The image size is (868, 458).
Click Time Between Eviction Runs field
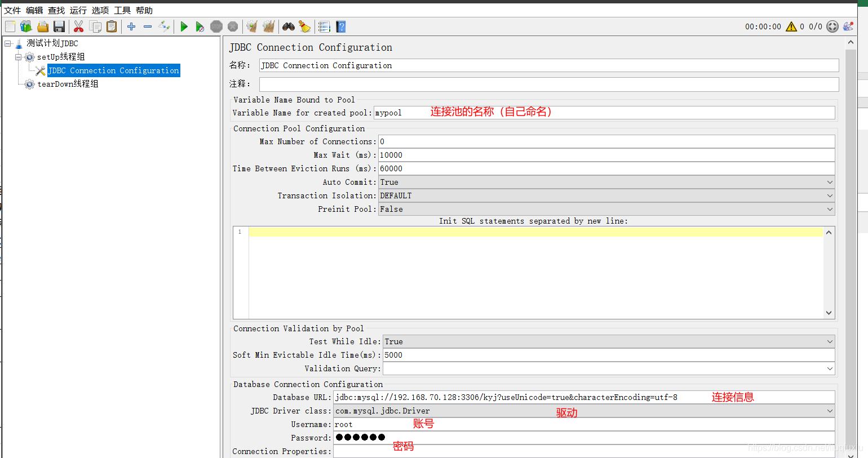(606, 168)
